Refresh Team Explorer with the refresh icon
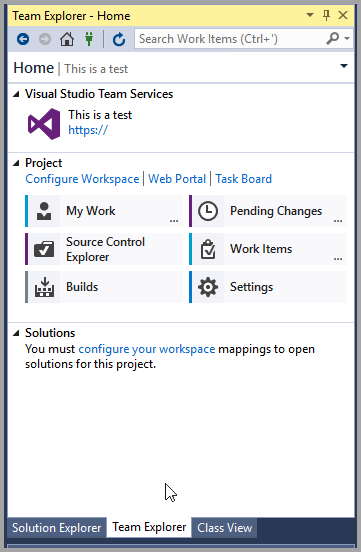The width and height of the screenshot is (361, 552). (x=119, y=39)
